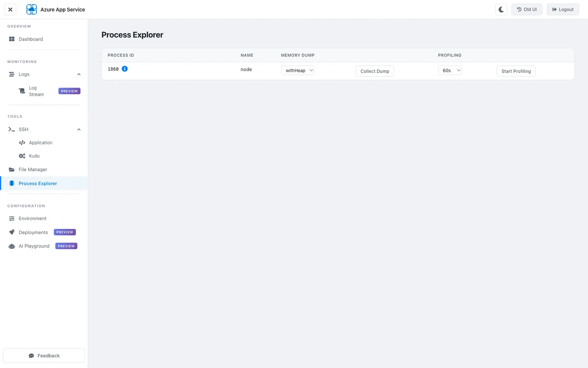Click the MEMORY DUMP column header
The image size is (588, 368).
pyautogui.click(x=298, y=55)
